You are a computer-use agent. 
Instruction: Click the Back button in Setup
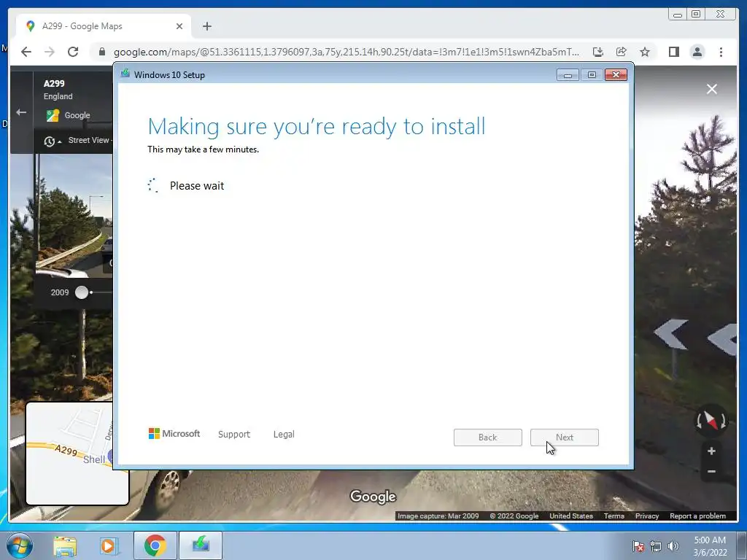(x=488, y=437)
